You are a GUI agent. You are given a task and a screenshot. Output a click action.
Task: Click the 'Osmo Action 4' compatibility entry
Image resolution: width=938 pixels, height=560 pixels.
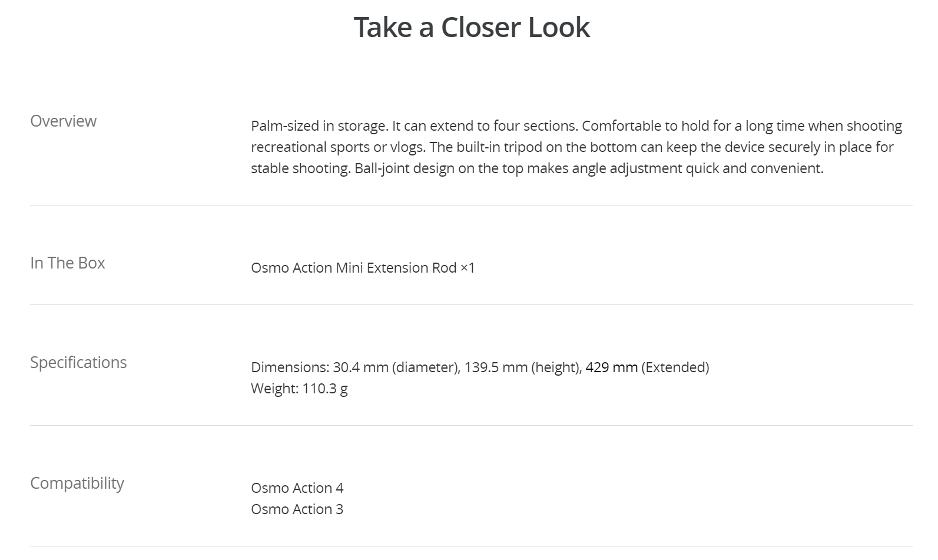[x=297, y=488]
